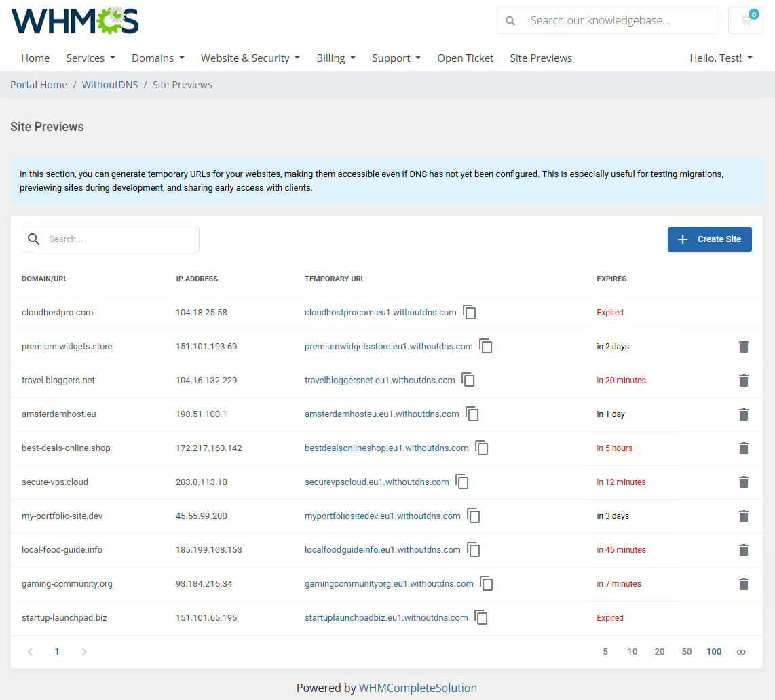Copy travel-bloggers.net's temporary URL
The image size is (775, 700).
(468, 380)
